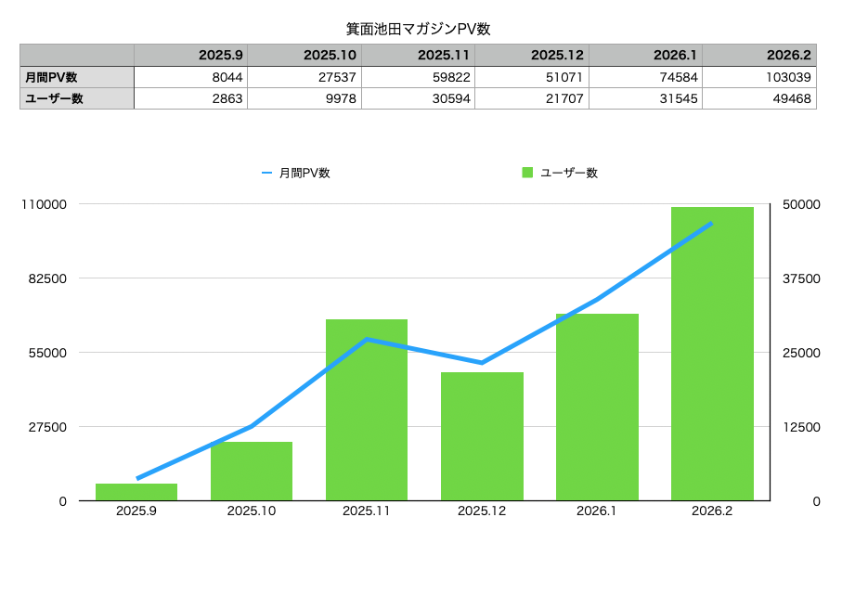
Task: Click the 2025.9 column header in the table
Action: point(191,55)
